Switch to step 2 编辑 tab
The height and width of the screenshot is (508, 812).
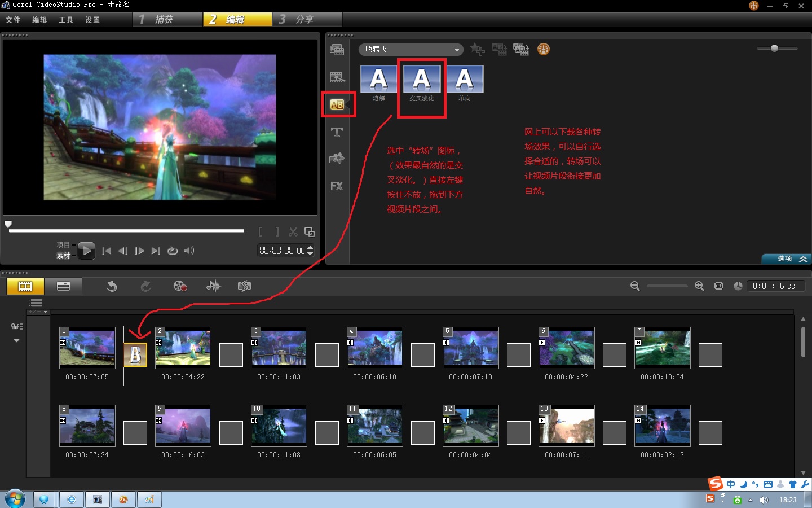(237, 19)
